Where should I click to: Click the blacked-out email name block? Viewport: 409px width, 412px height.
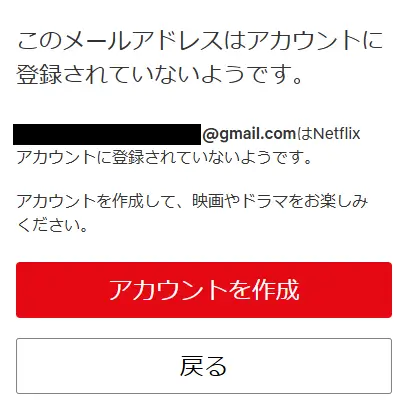[x=107, y=134]
